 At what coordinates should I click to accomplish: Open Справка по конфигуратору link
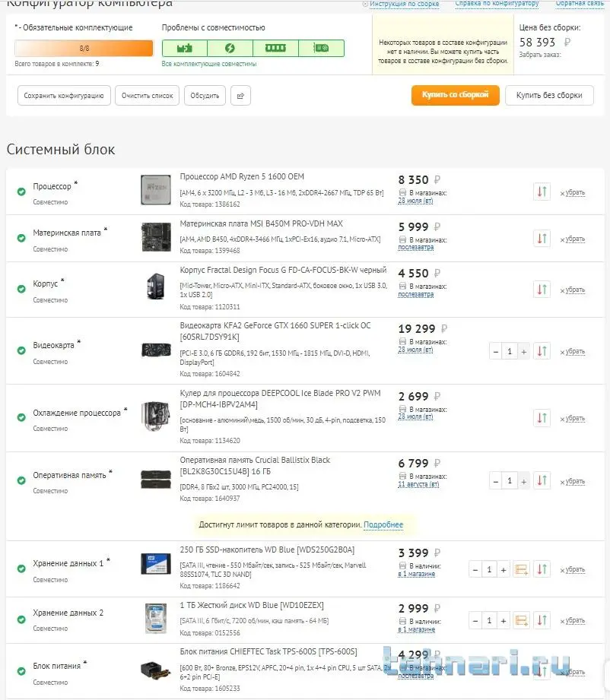pos(497,3)
